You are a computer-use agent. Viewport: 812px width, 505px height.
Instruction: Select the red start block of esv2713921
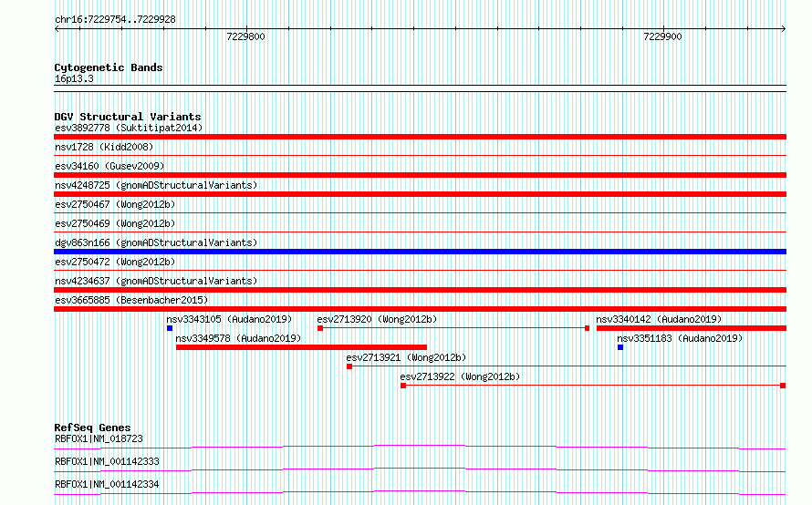(349, 366)
